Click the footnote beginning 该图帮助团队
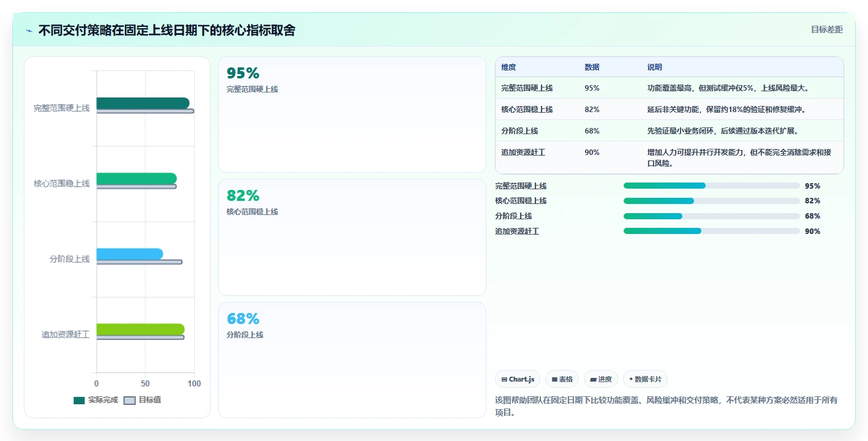The width and height of the screenshot is (868, 441). pos(666,406)
